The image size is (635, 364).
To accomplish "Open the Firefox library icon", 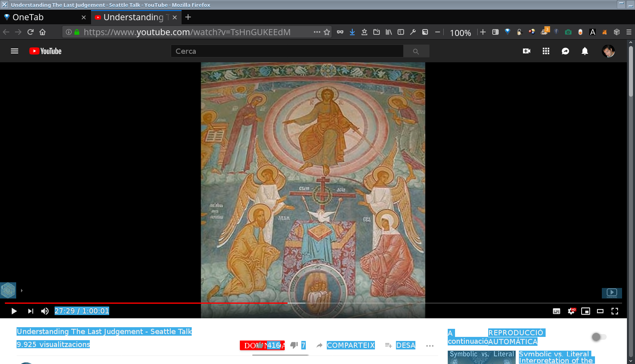I will (x=389, y=32).
